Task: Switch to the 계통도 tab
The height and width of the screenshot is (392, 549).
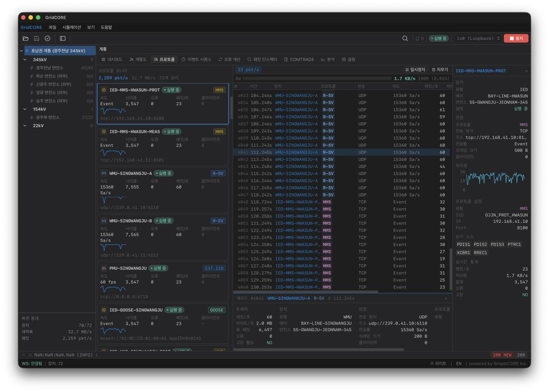Action: pos(138,59)
